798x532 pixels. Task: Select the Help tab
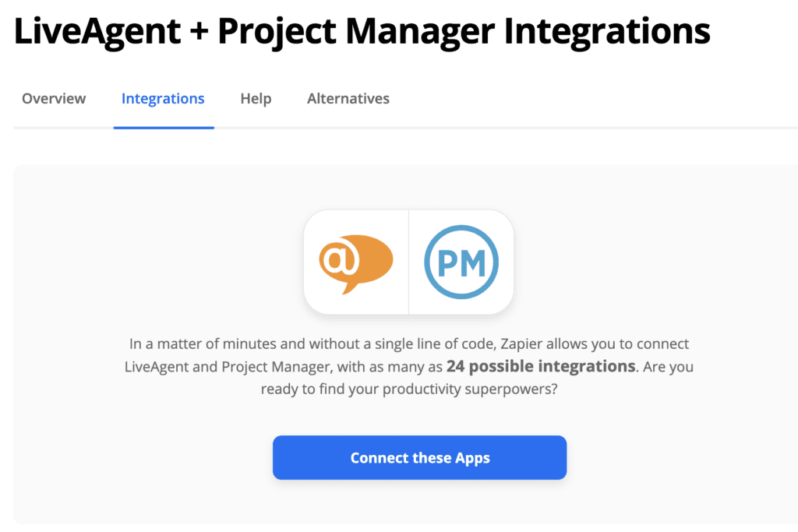pyautogui.click(x=256, y=98)
